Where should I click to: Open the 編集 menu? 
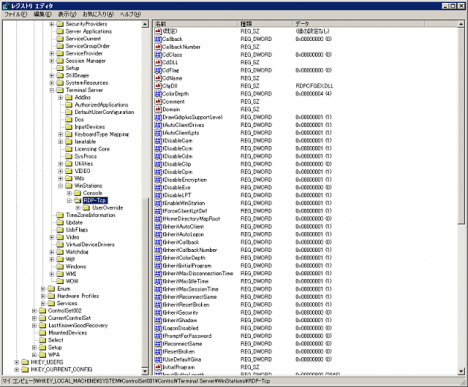coord(42,14)
